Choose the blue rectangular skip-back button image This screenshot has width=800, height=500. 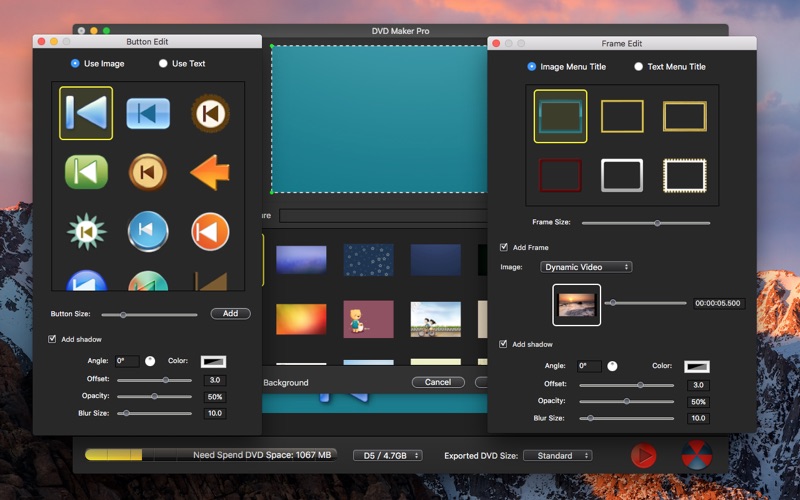click(x=148, y=113)
